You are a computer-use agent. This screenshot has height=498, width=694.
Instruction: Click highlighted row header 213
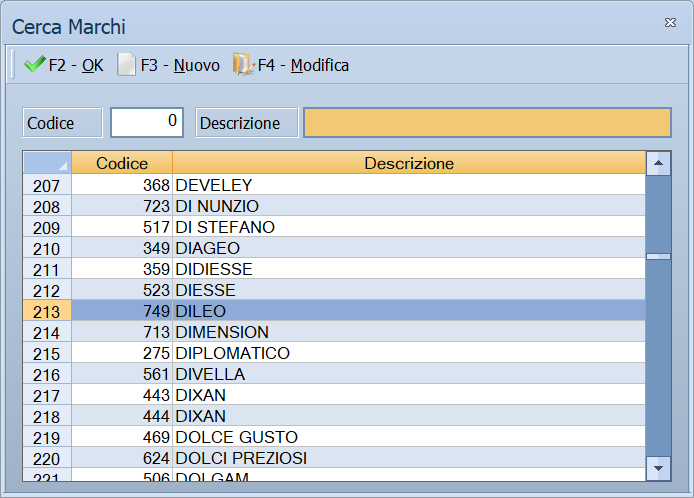pos(47,311)
